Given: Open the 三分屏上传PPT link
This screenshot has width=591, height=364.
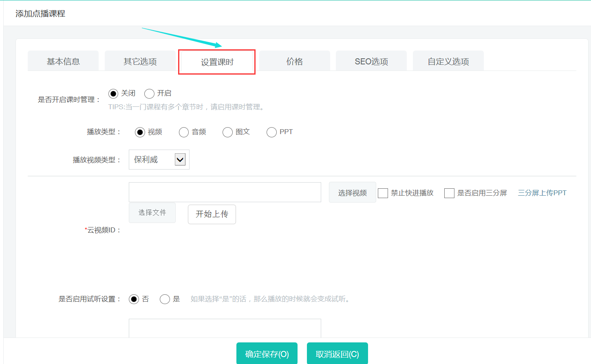Looking at the screenshot, I should tap(542, 193).
